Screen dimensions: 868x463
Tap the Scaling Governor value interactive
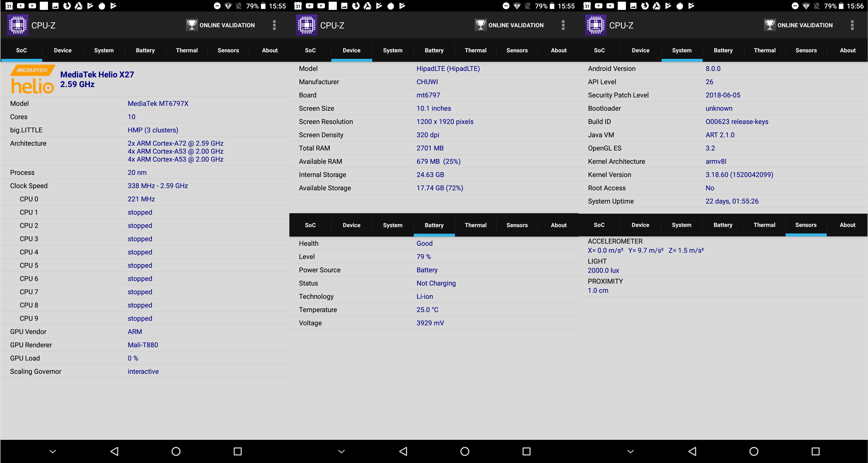(x=143, y=371)
